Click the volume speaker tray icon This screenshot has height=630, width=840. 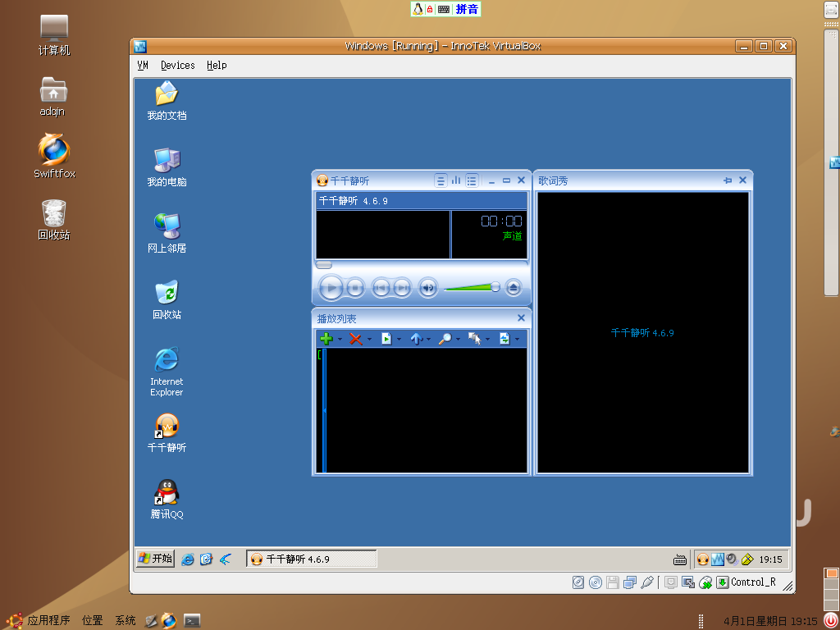[732, 559]
